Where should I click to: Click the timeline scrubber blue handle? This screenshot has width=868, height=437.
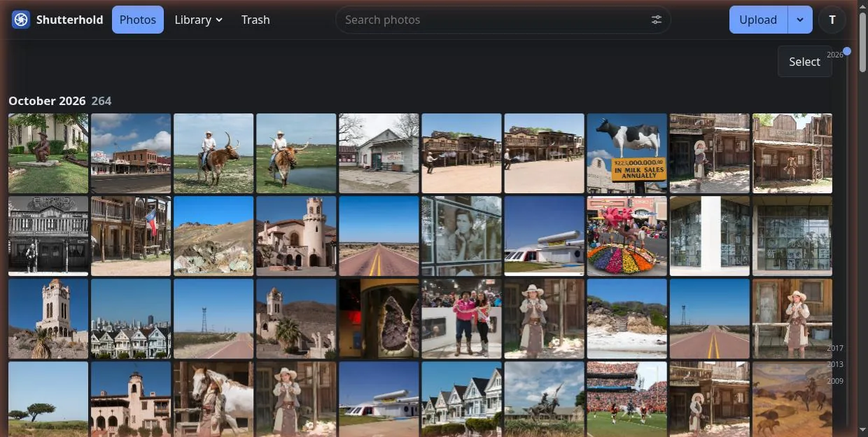(847, 51)
